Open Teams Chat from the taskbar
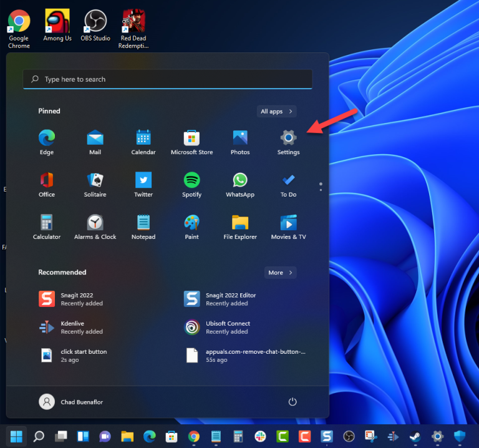Screen dimensions: 479x448 (105, 436)
